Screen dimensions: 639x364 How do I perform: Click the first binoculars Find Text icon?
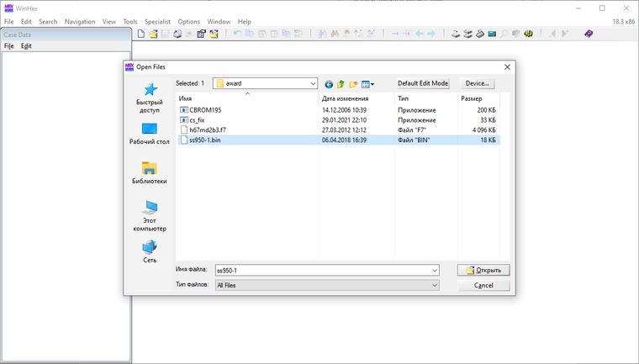click(x=322, y=34)
